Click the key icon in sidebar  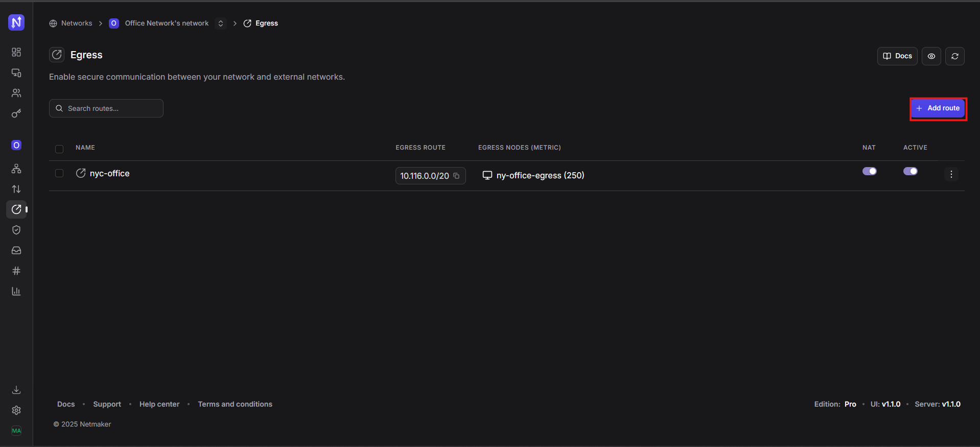[x=16, y=113]
